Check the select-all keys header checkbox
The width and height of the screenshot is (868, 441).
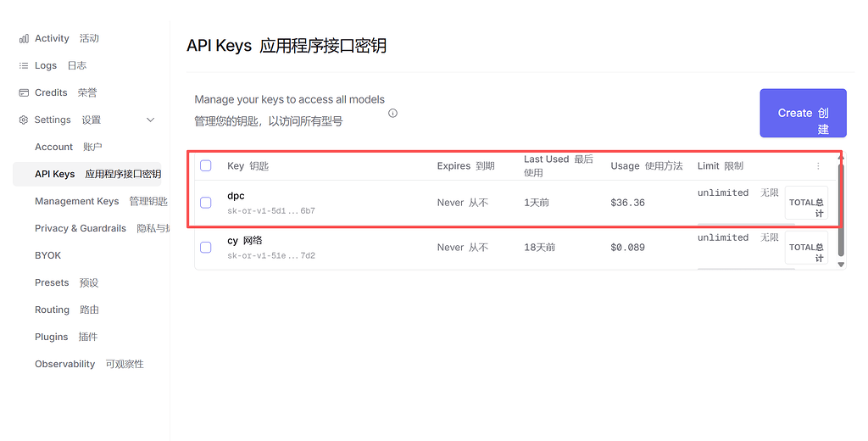coord(206,165)
